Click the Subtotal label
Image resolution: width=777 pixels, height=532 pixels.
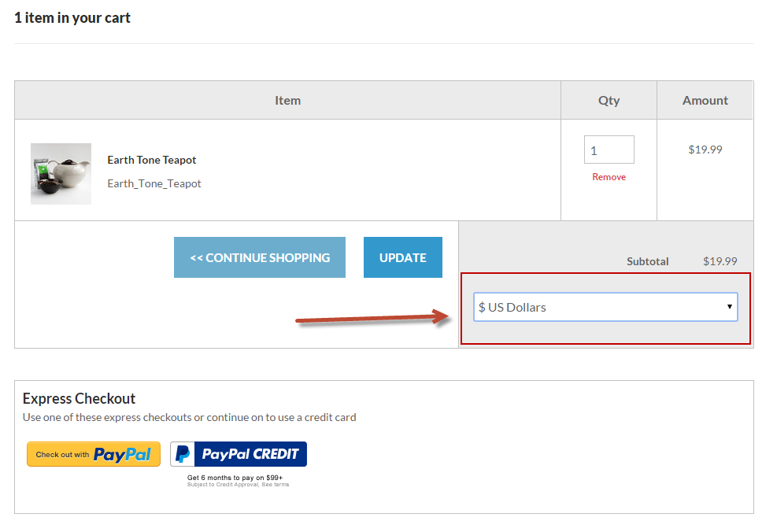(x=648, y=261)
